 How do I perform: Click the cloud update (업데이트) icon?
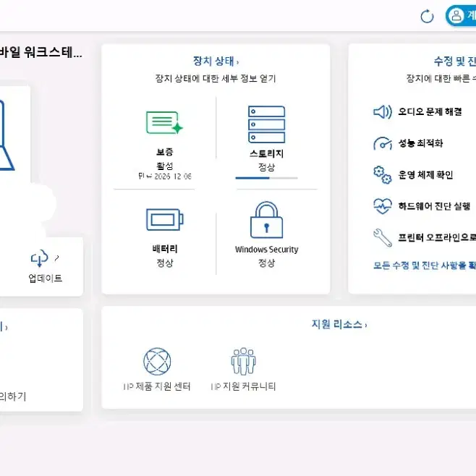point(40,258)
